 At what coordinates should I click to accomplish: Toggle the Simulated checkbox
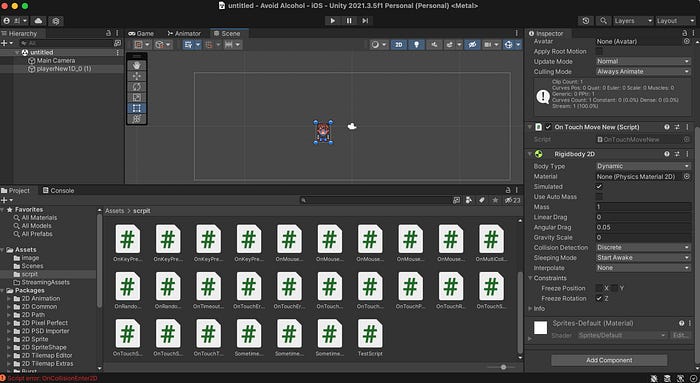tap(599, 187)
